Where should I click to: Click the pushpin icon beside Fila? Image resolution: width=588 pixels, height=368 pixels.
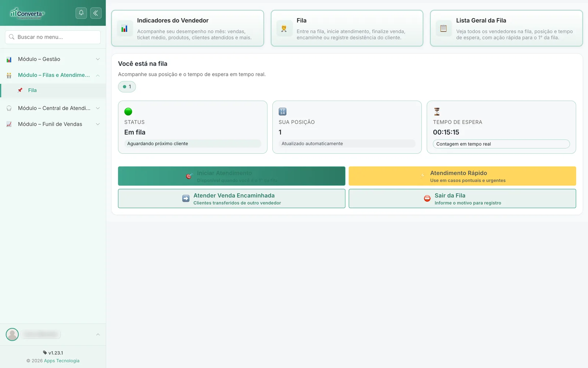tap(20, 90)
